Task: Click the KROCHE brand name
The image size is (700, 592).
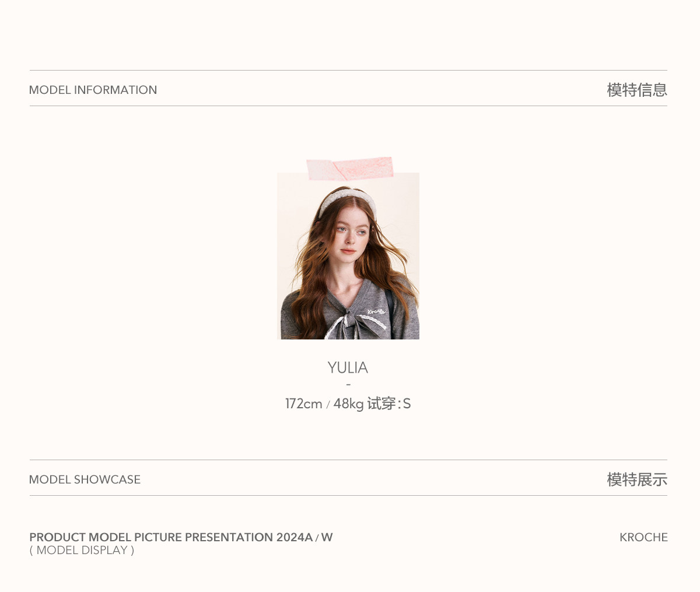Action: click(643, 537)
